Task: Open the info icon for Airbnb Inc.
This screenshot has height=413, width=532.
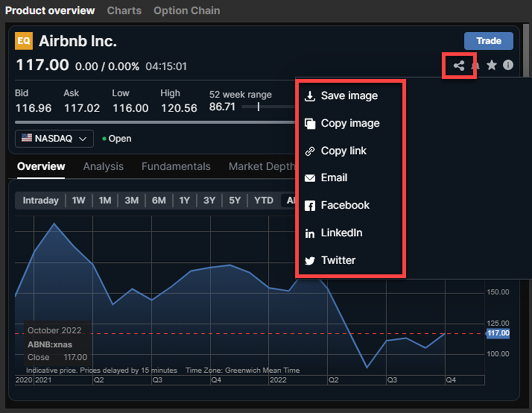Action: click(508, 64)
